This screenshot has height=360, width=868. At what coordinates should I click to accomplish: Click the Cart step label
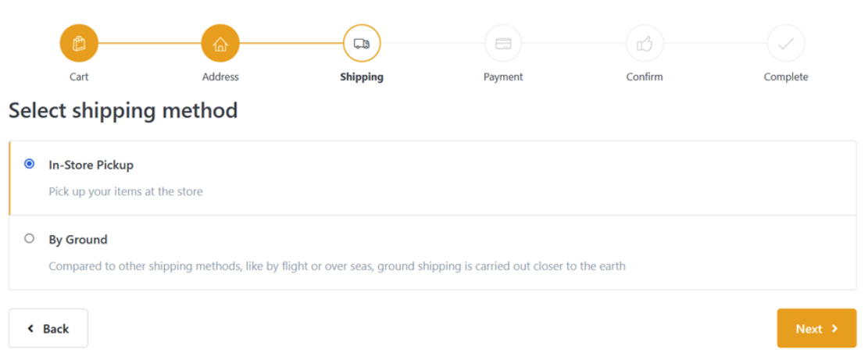[79, 77]
